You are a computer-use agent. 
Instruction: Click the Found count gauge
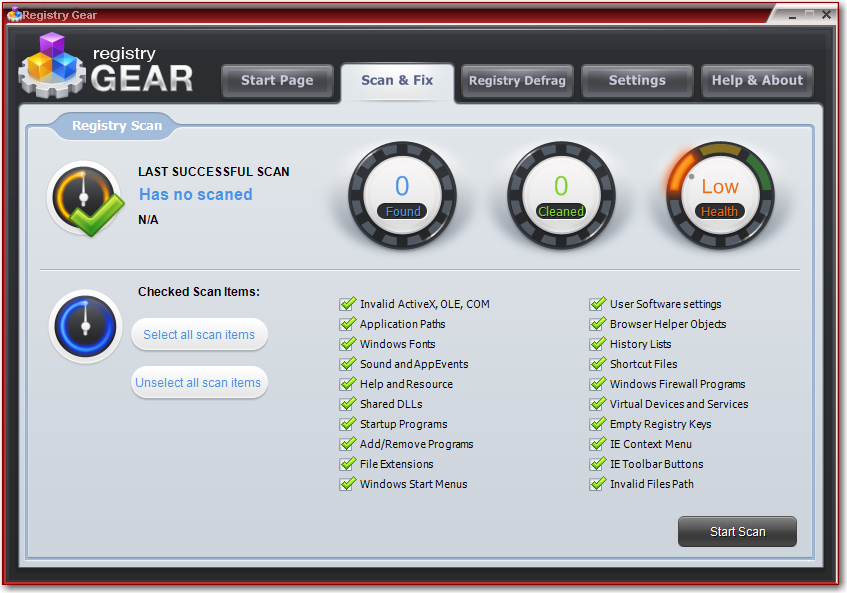coord(402,195)
